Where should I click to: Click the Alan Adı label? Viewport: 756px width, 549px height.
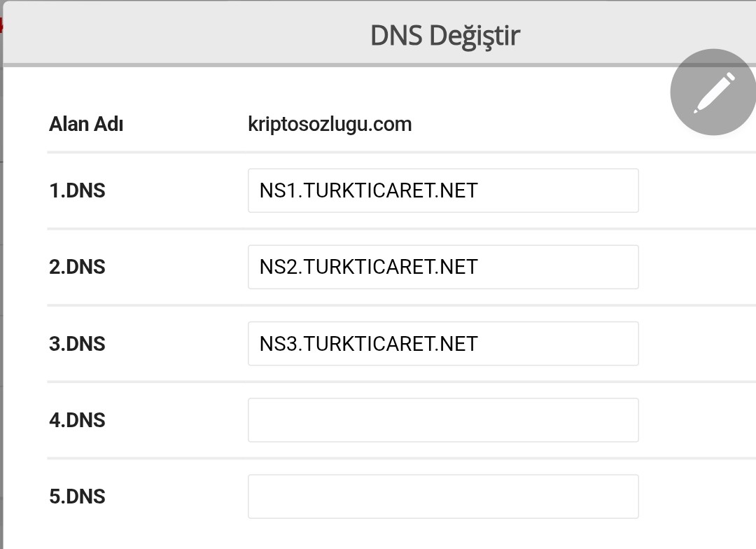click(86, 124)
